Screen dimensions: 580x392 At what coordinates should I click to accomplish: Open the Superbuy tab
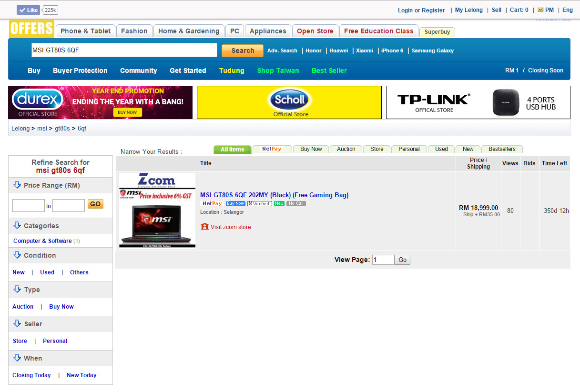click(x=437, y=32)
